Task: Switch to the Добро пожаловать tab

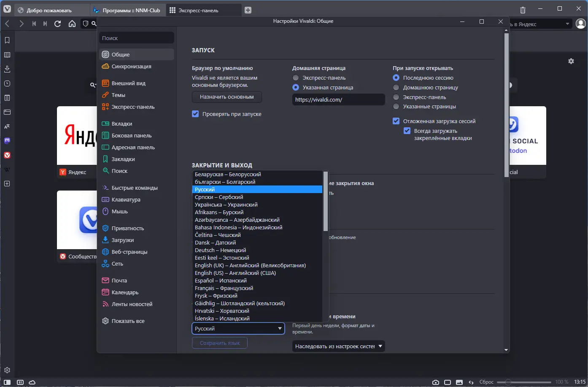Action: click(52, 10)
